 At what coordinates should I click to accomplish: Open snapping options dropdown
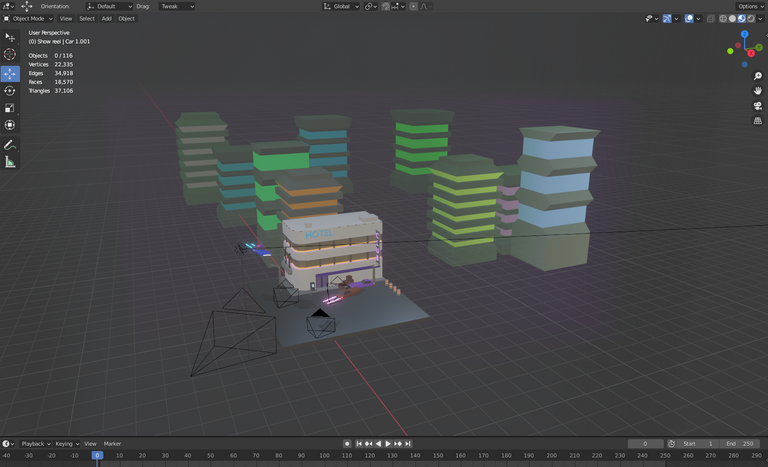click(398, 6)
